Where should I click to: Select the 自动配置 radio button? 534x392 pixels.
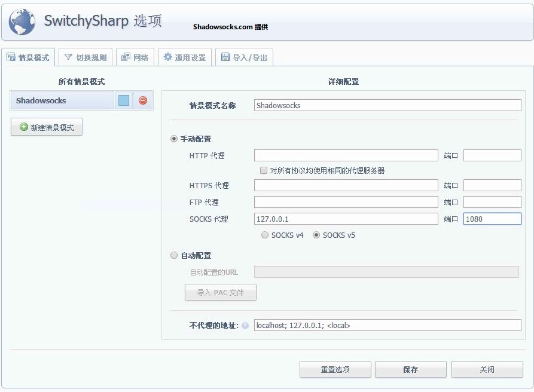174,256
